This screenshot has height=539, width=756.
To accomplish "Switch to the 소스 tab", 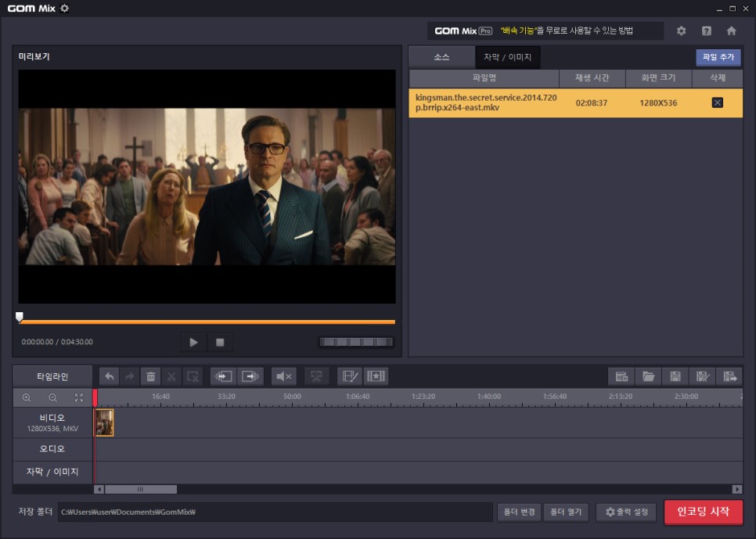I will click(x=441, y=57).
